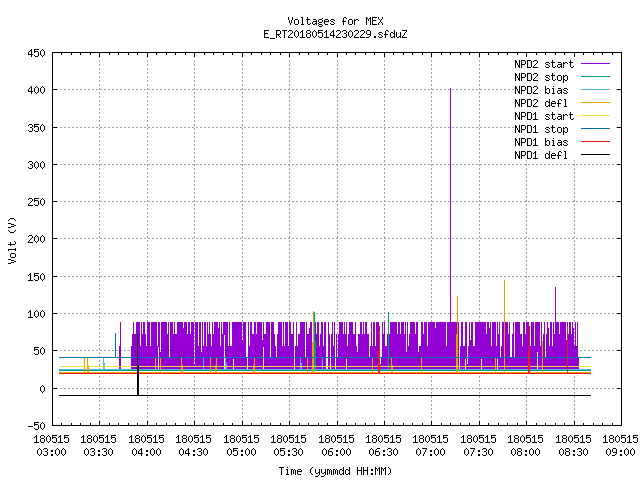
Task: Click the y-axis tick value 200
Action: 36,240
